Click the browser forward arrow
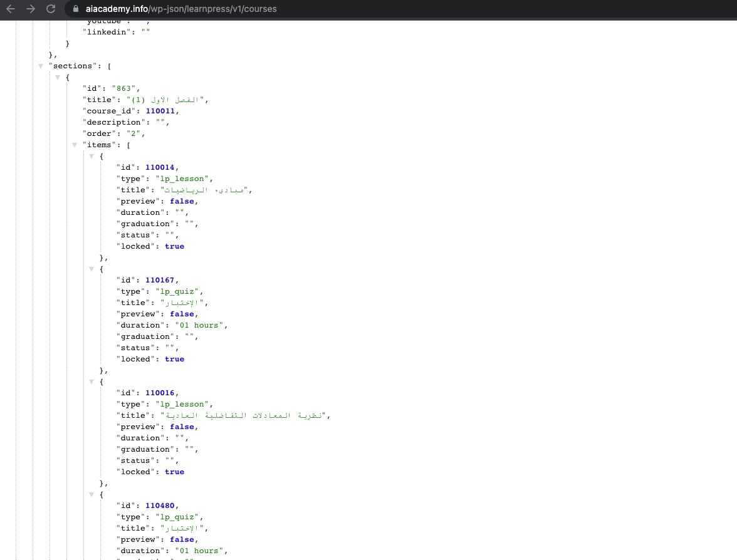 click(31, 9)
